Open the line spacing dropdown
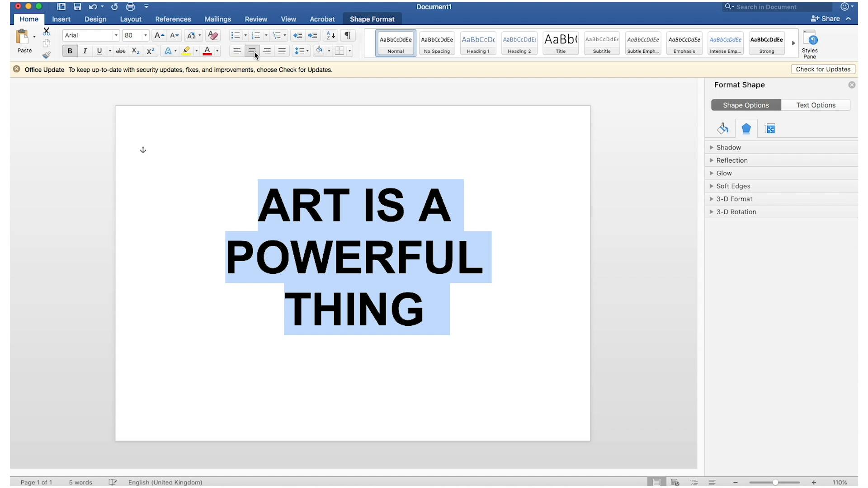Viewport: 868px width, 488px height. pos(302,51)
